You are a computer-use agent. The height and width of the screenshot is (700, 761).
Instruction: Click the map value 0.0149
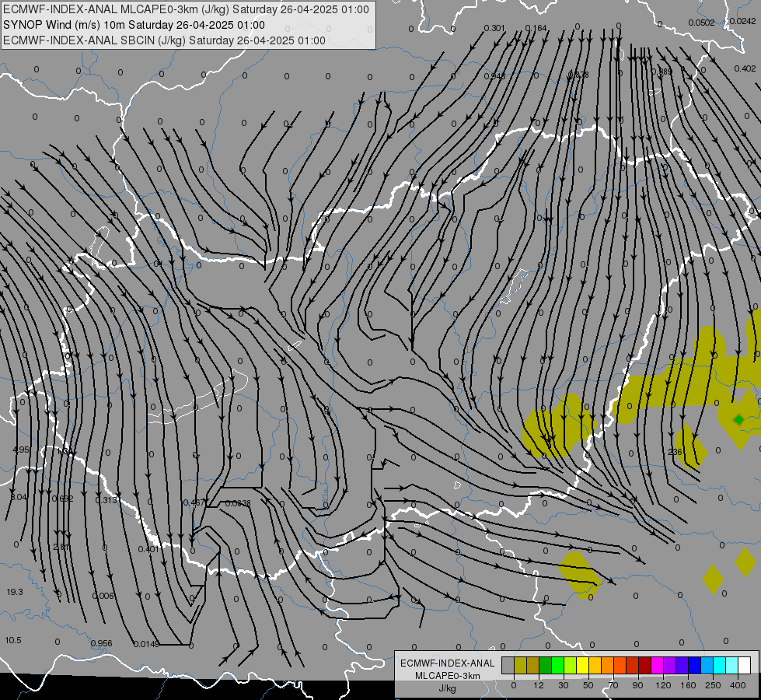(x=146, y=644)
